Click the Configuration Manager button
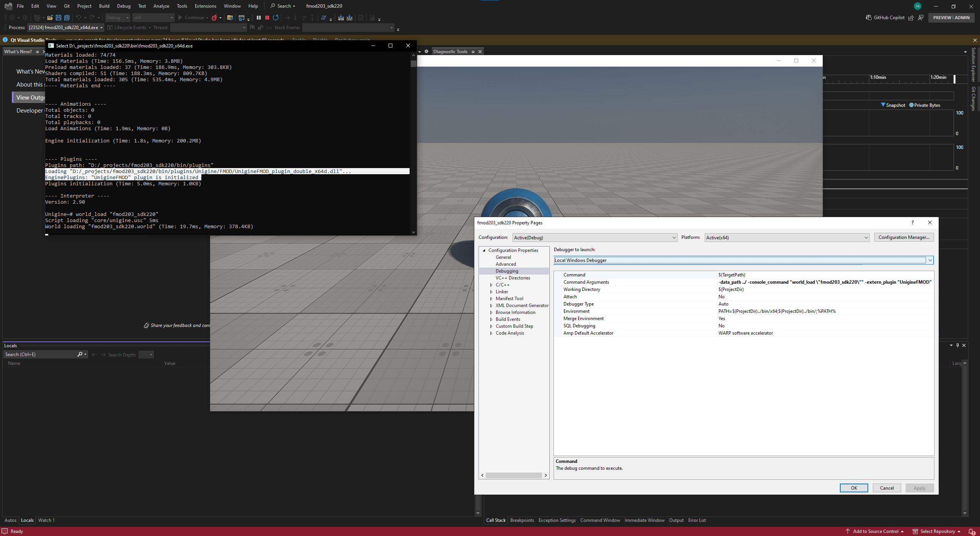This screenshot has width=980, height=536. [904, 237]
